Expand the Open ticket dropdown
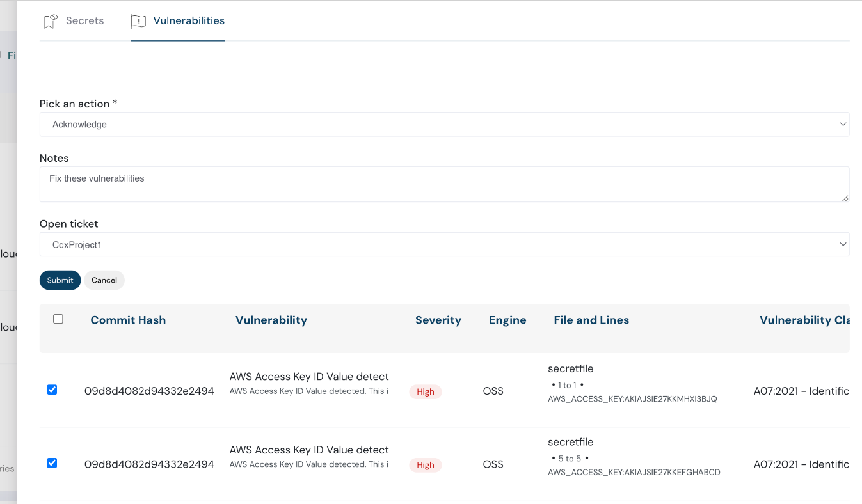This screenshot has height=504, width=862. point(444,244)
